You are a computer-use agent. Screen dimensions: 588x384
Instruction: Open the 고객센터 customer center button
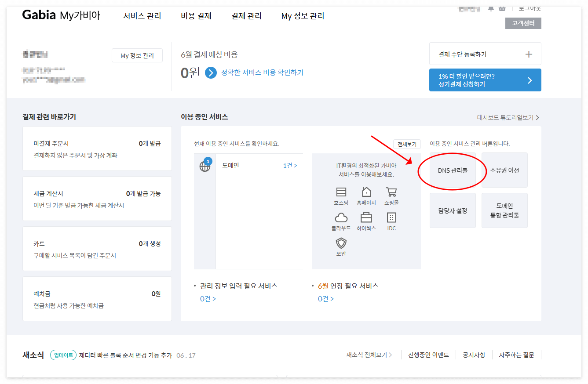(x=523, y=23)
